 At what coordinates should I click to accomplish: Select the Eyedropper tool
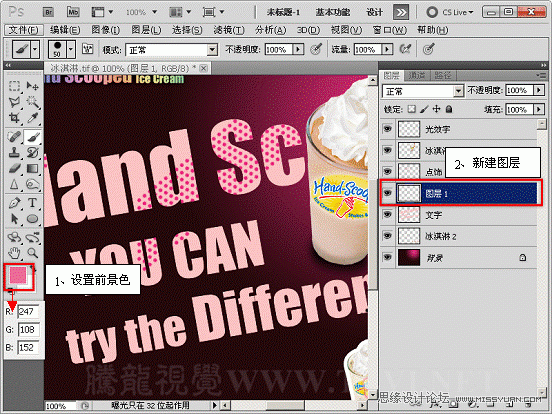[32, 118]
